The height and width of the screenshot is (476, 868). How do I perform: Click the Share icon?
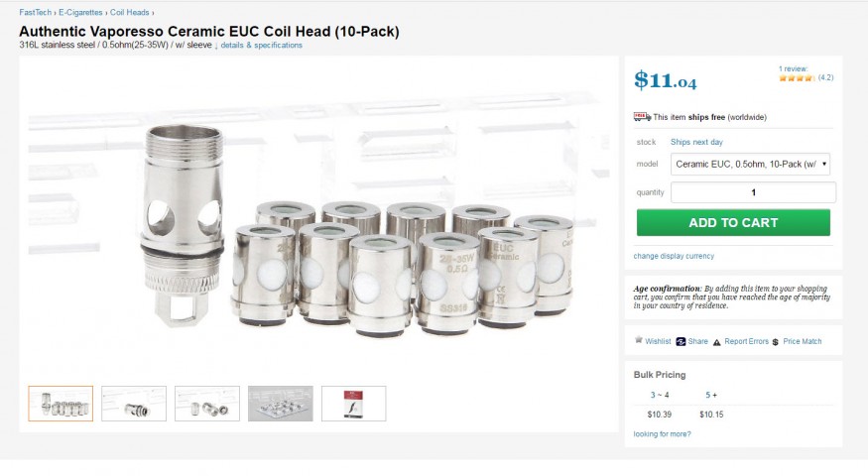[x=681, y=341]
